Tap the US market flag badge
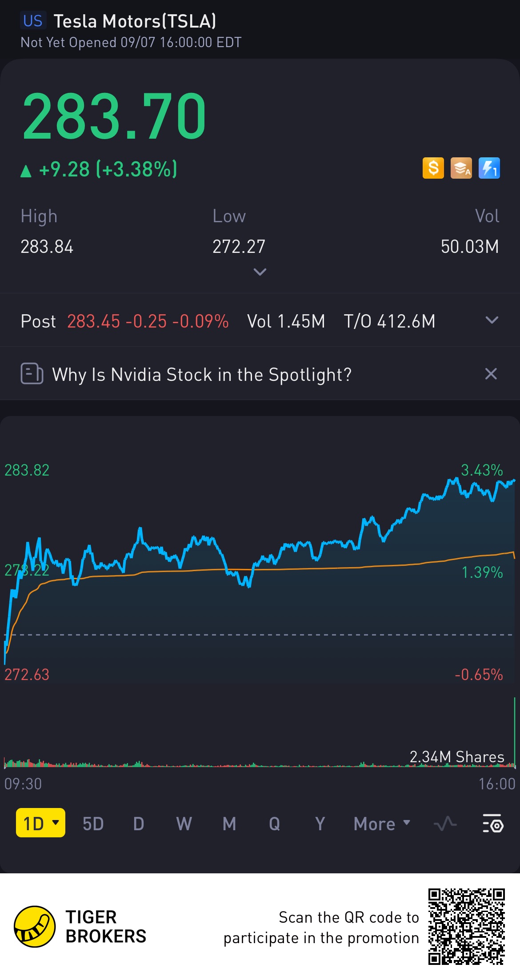 32,21
